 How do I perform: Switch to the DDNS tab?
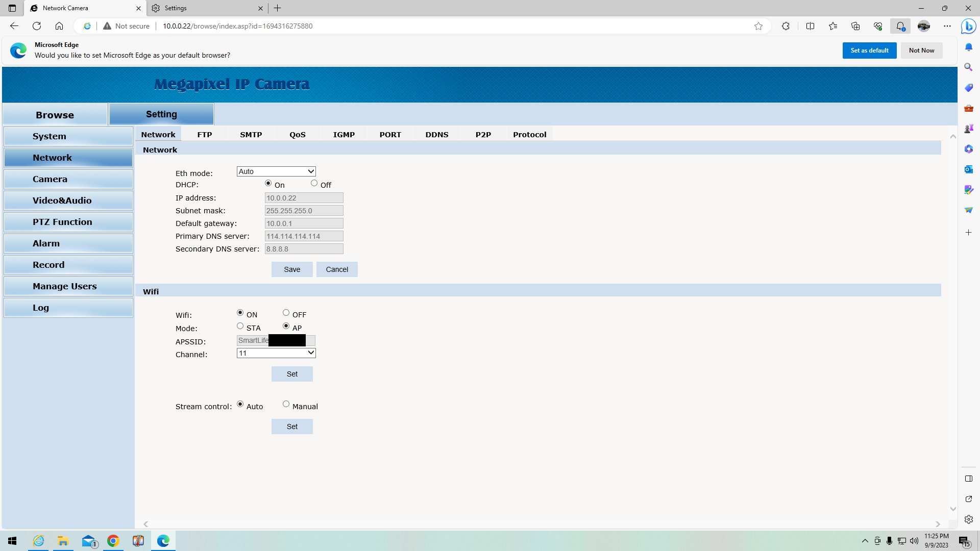click(x=437, y=135)
